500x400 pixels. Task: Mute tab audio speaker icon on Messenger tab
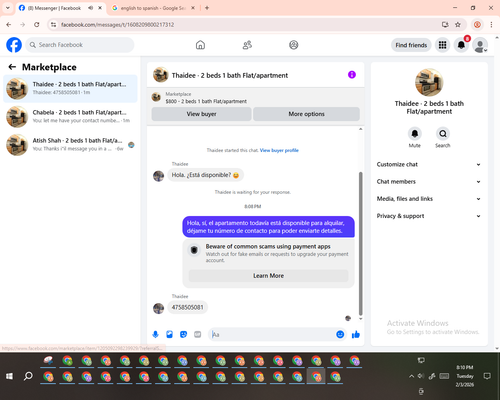[90, 8]
